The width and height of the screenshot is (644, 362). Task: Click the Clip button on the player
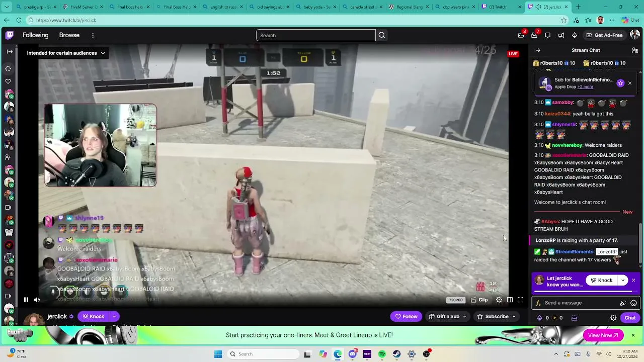tap(479, 300)
